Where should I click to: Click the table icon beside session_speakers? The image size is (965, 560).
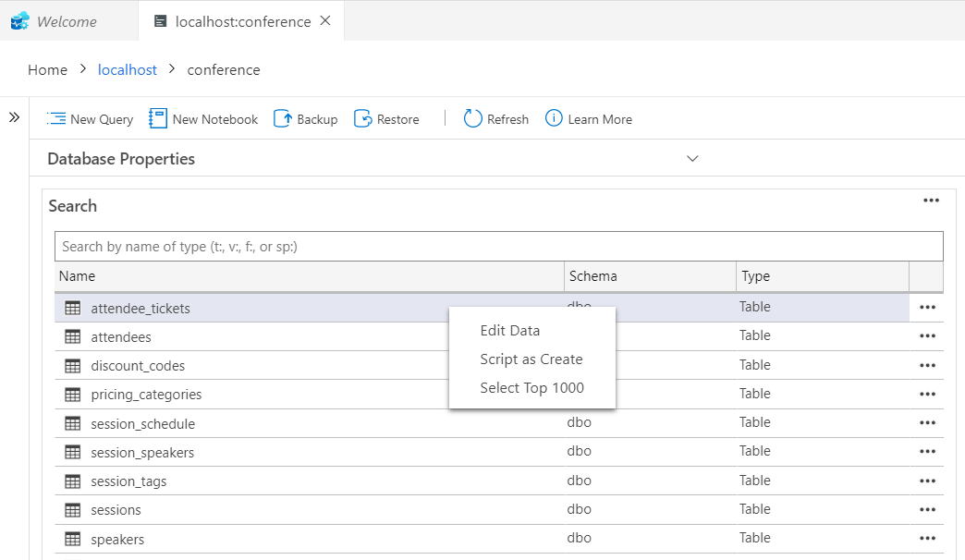pos(73,452)
